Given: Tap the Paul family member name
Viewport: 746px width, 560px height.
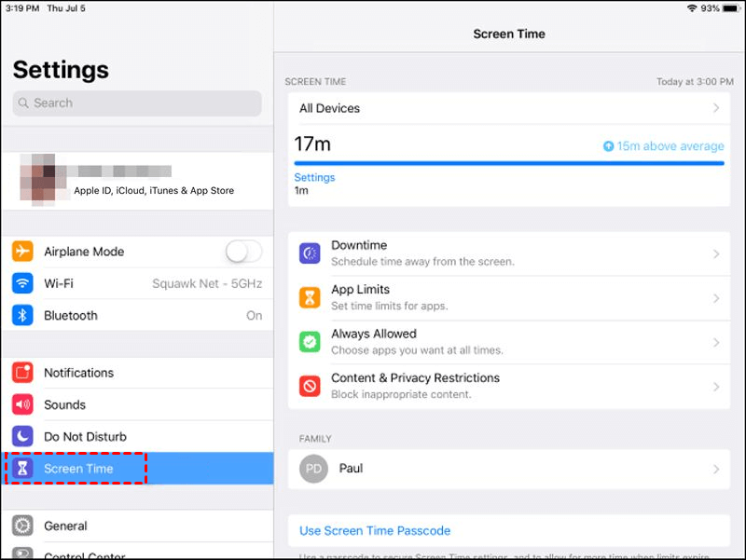Looking at the screenshot, I should pyautogui.click(x=352, y=469).
